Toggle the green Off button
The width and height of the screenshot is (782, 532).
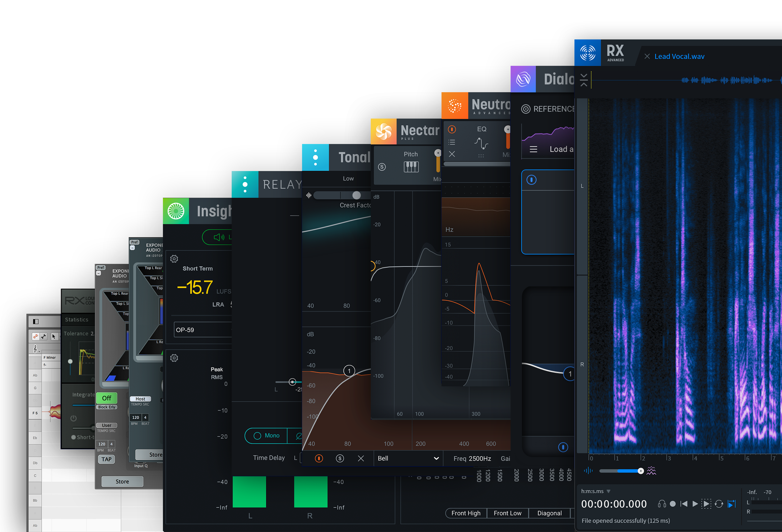[107, 398]
